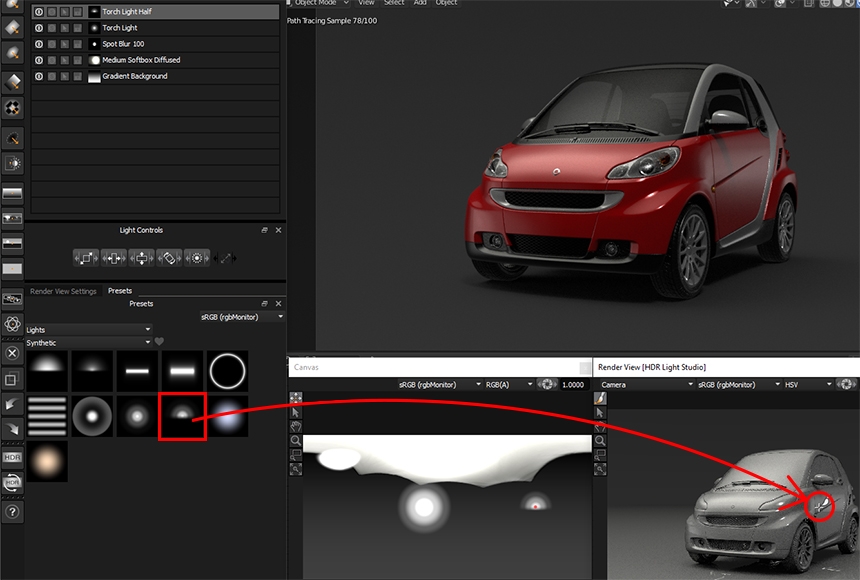
Task: Click the curved down-right arrow toolbar icon
Action: [12, 429]
